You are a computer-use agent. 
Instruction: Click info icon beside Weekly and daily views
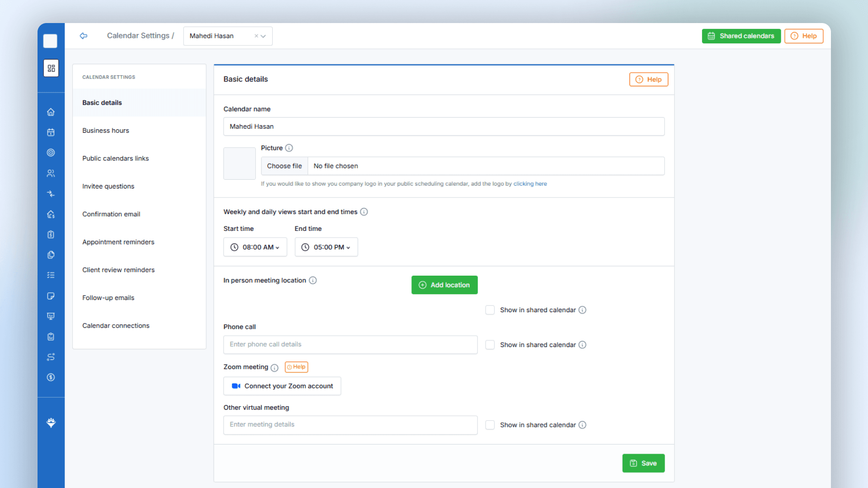[x=364, y=212]
